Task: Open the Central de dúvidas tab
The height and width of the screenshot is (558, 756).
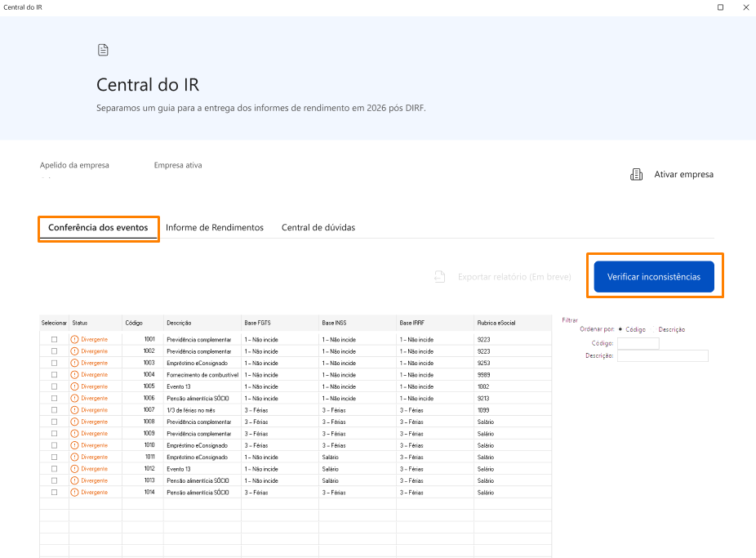Action: [x=318, y=228]
